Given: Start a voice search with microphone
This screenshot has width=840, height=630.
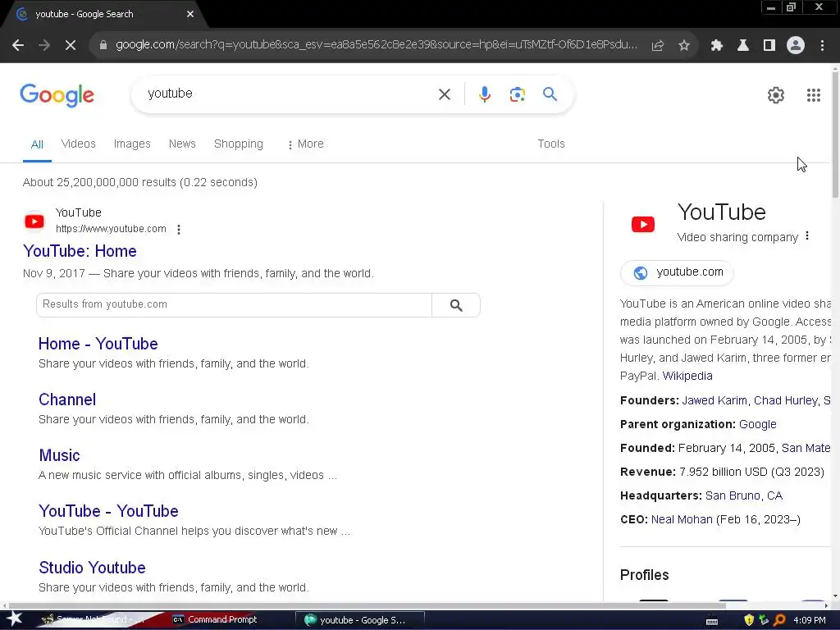Looking at the screenshot, I should pyautogui.click(x=484, y=94).
